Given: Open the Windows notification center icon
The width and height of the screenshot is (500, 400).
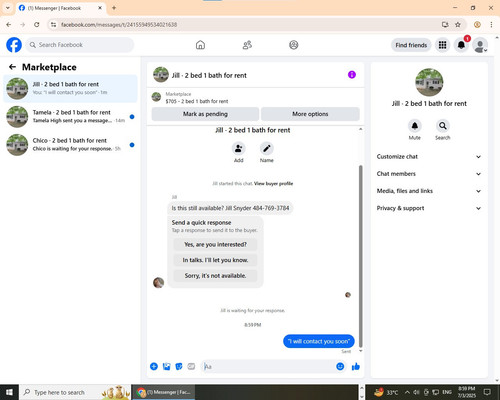Looking at the screenshot, I should tap(487, 392).
